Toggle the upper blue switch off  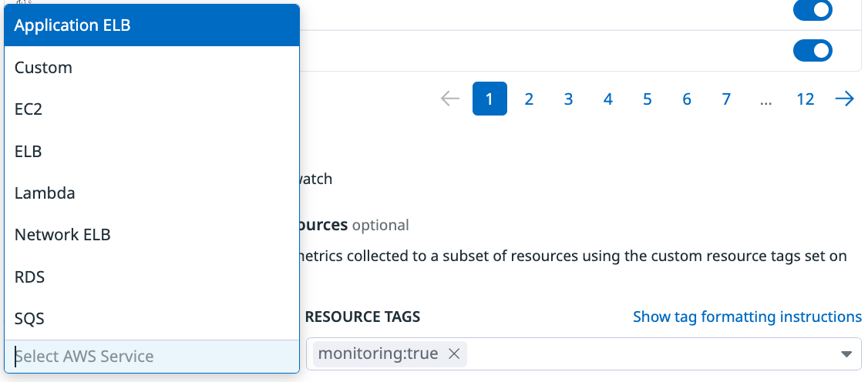[x=812, y=10]
